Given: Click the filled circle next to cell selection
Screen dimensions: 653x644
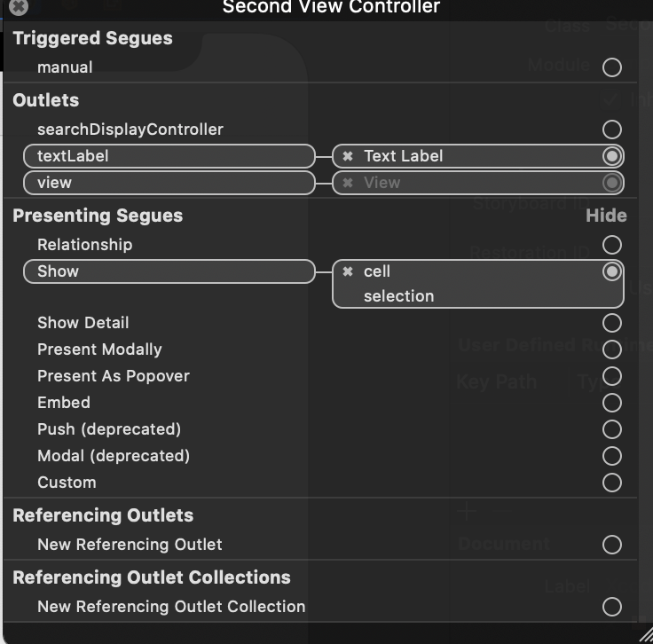Looking at the screenshot, I should pos(612,271).
